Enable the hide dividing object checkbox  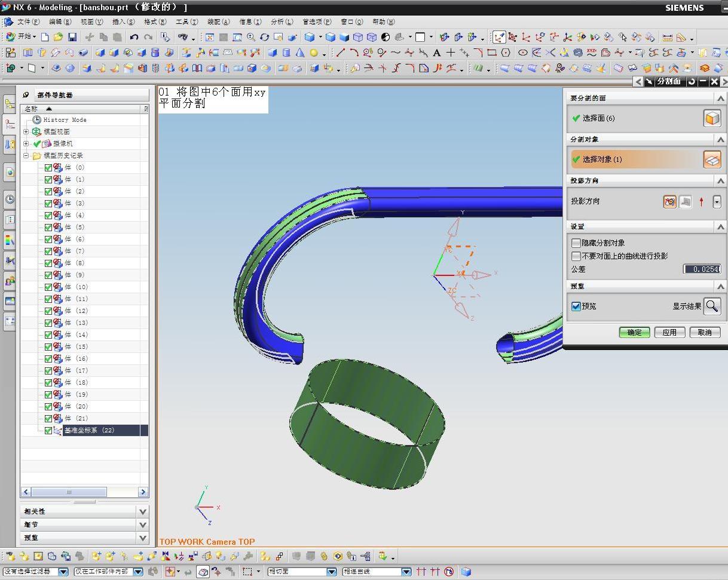pyautogui.click(x=576, y=243)
